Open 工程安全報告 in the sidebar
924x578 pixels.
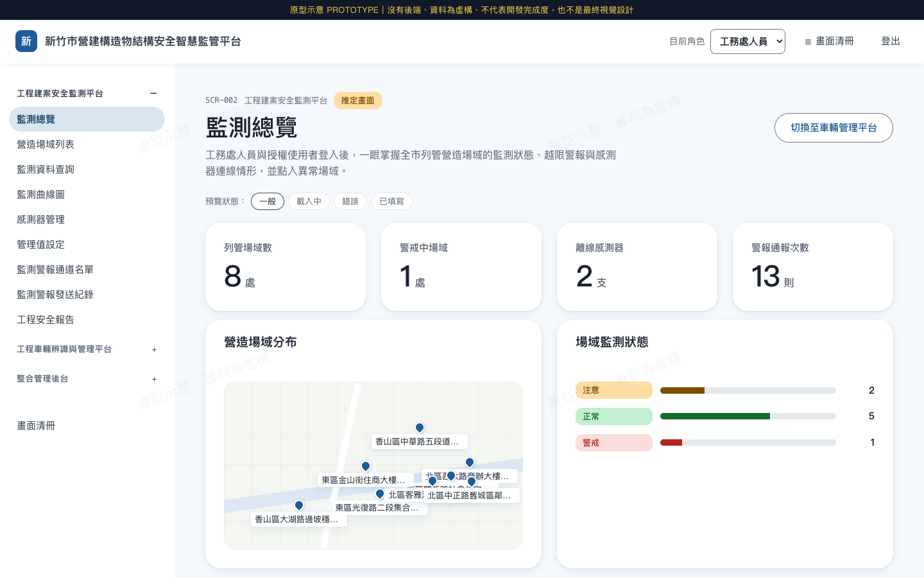(x=87, y=320)
